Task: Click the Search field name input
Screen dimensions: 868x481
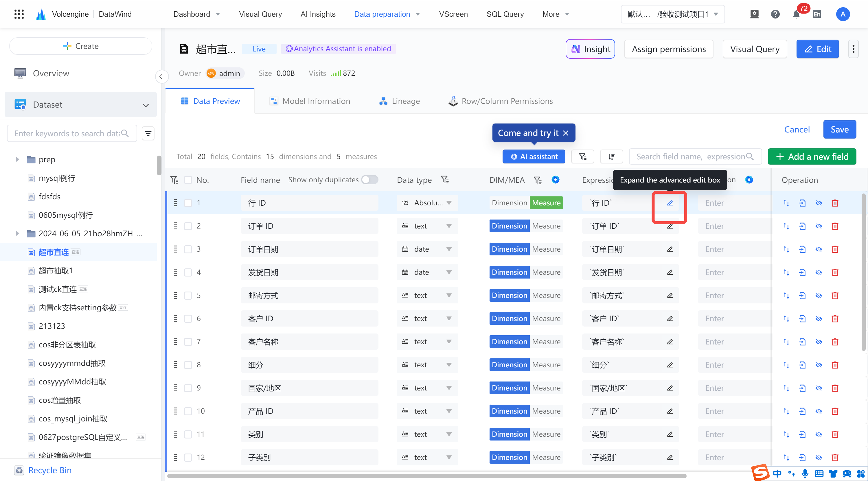Action: (695, 157)
